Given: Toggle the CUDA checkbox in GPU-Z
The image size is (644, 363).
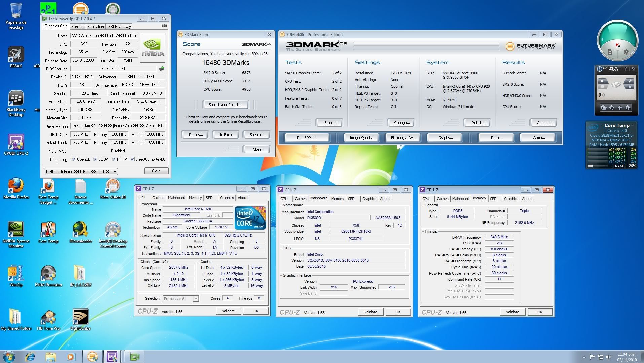Looking at the screenshot, I should (95, 159).
